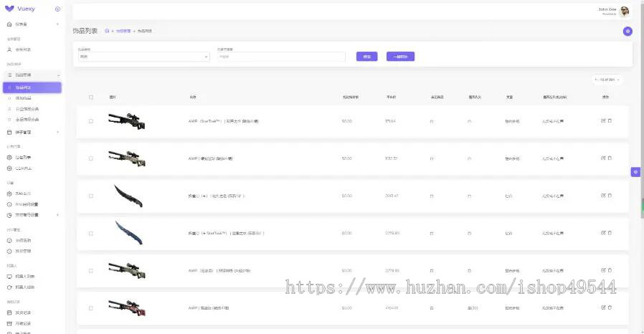Edit the souvenir AWP (纪念品) row
644x334 pixels.
coord(603,270)
